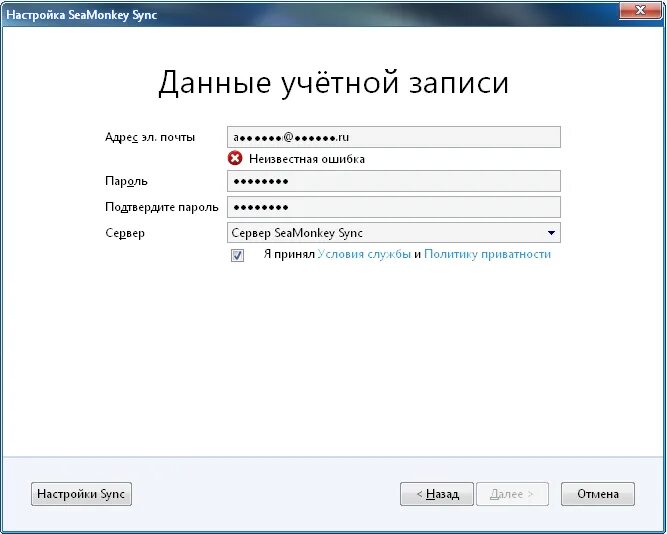The image size is (667, 534).
Task: Open the Сервер dropdown list
Action: tap(393, 233)
